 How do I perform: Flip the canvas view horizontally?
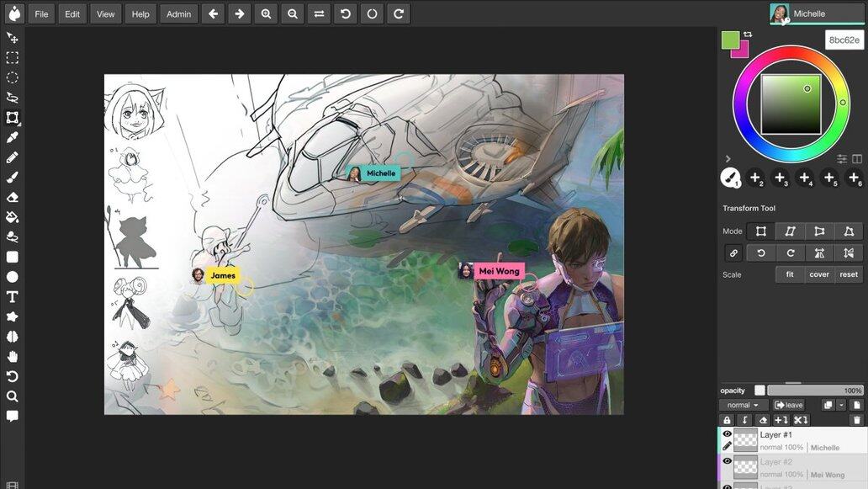[x=320, y=13]
